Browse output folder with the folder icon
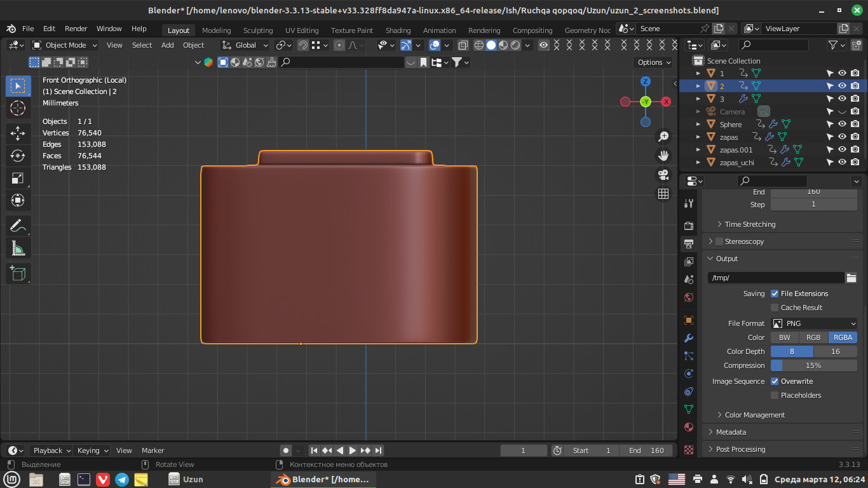Image resolution: width=868 pixels, height=488 pixels. pyautogui.click(x=851, y=278)
